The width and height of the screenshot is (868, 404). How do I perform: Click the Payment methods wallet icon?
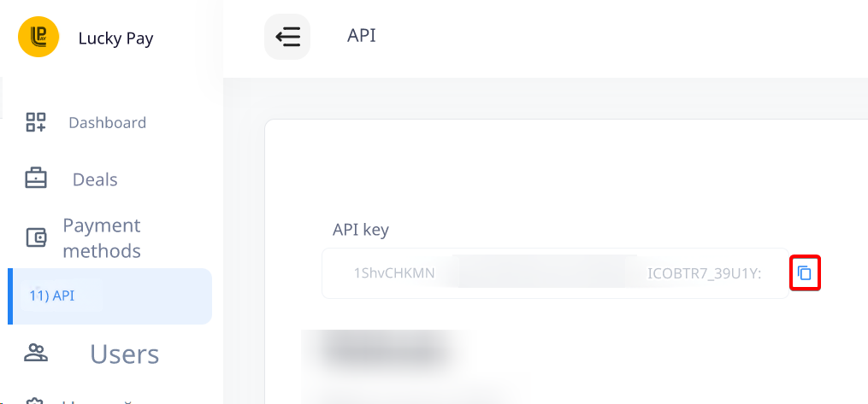tap(36, 237)
